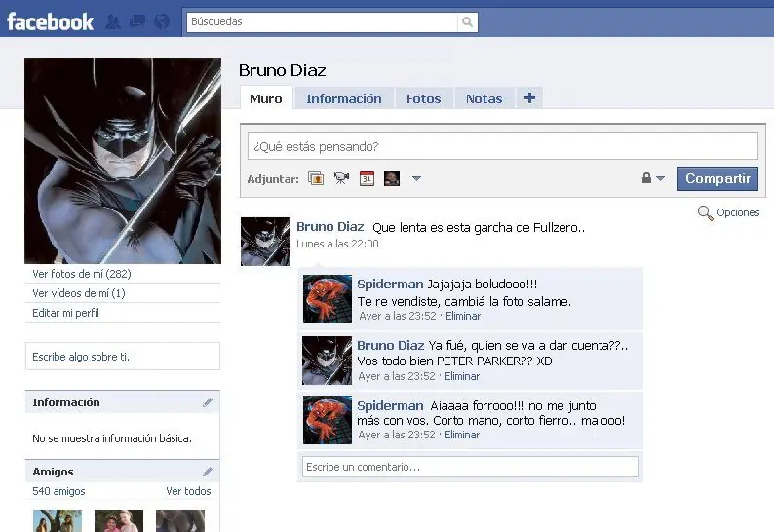Eliminar the Aiaaaa forrooo comment
Viewport: 774px width, 532px height.
tap(462, 435)
